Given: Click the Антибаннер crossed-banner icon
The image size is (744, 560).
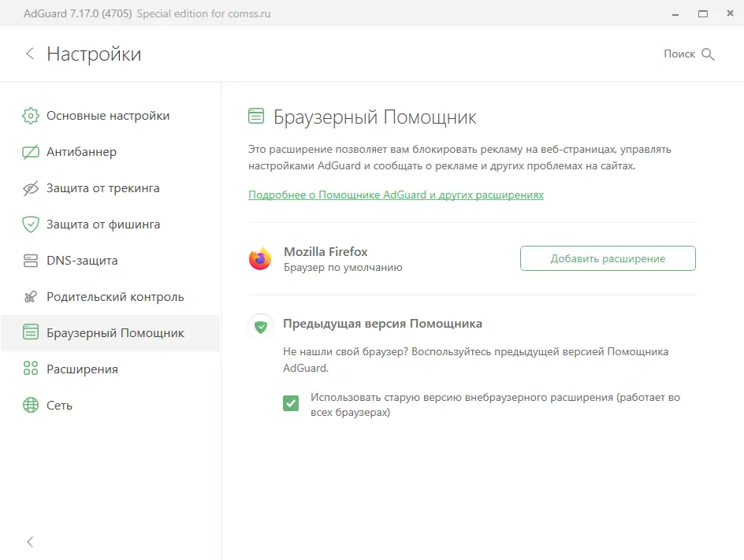Looking at the screenshot, I should click(x=31, y=152).
